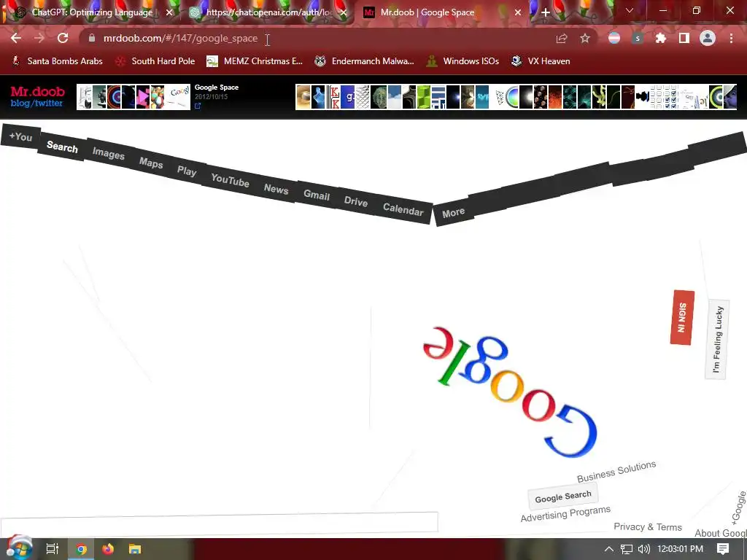Open the twitter link under Mr.doob

tap(48, 104)
